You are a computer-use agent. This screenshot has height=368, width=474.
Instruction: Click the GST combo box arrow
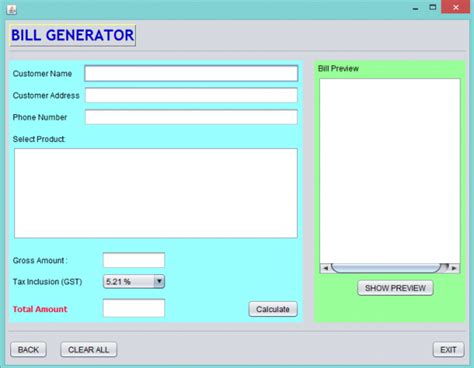pyautogui.click(x=159, y=281)
